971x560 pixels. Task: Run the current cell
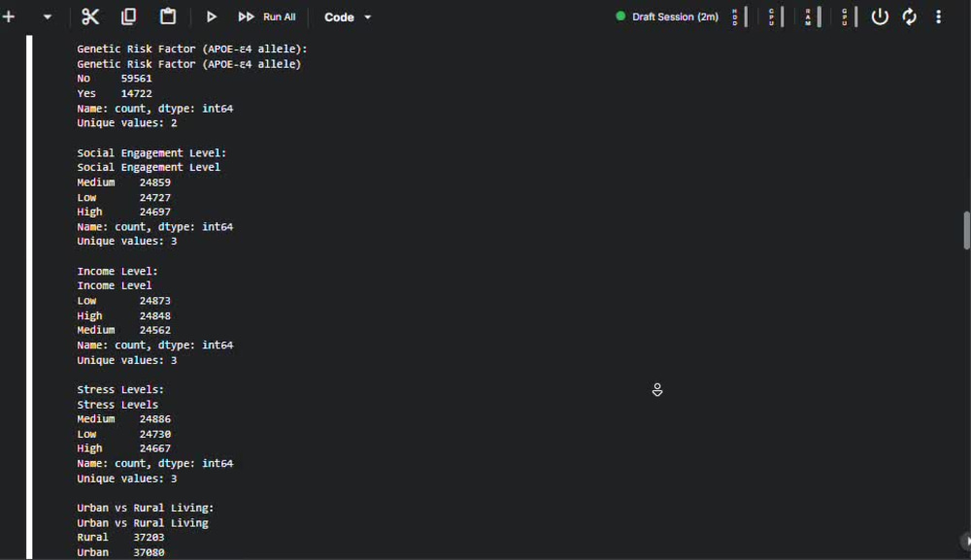coord(211,16)
